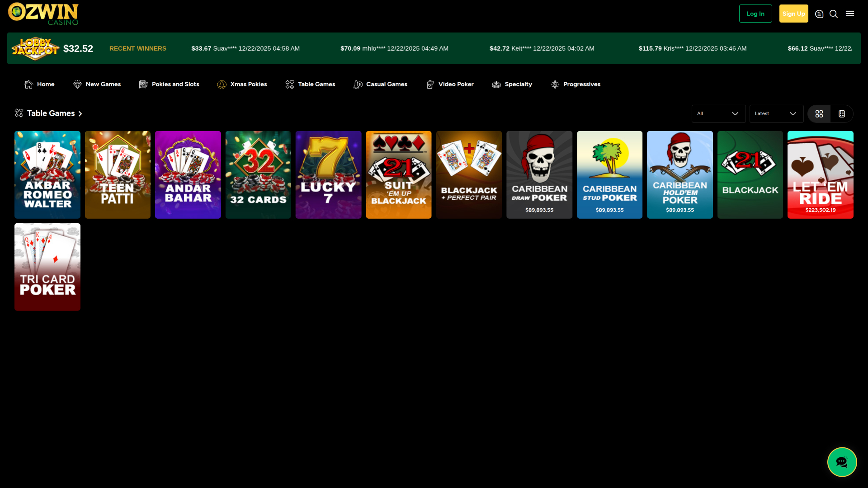
Task: Click the document/profile icon next to search
Action: [819, 14]
